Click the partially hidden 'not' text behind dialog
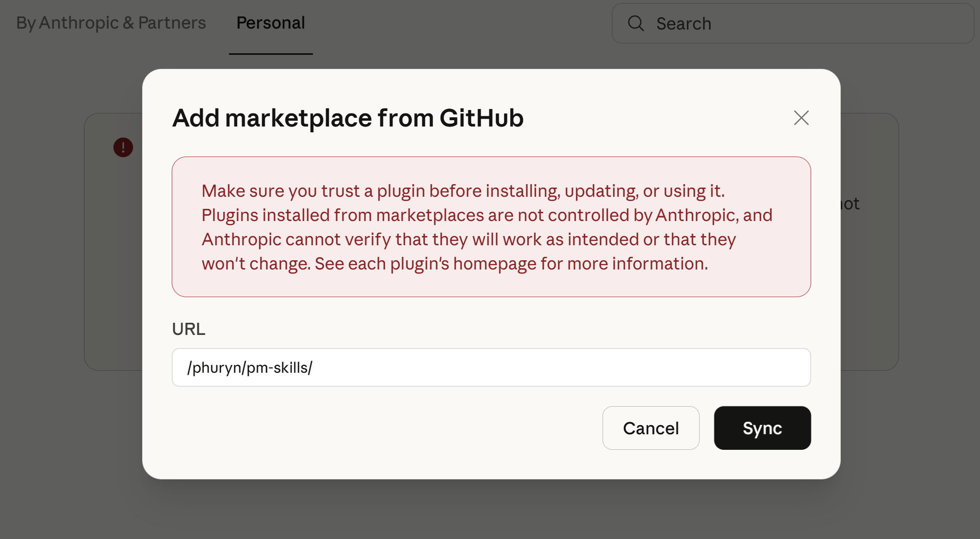The width and height of the screenshot is (980, 539). pos(850,204)
